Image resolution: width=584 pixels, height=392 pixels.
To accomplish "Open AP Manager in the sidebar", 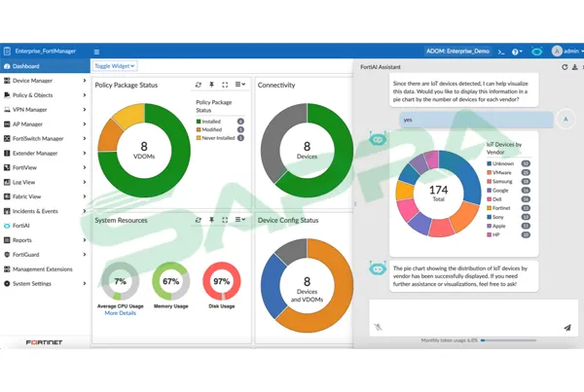I will (45, 124).
